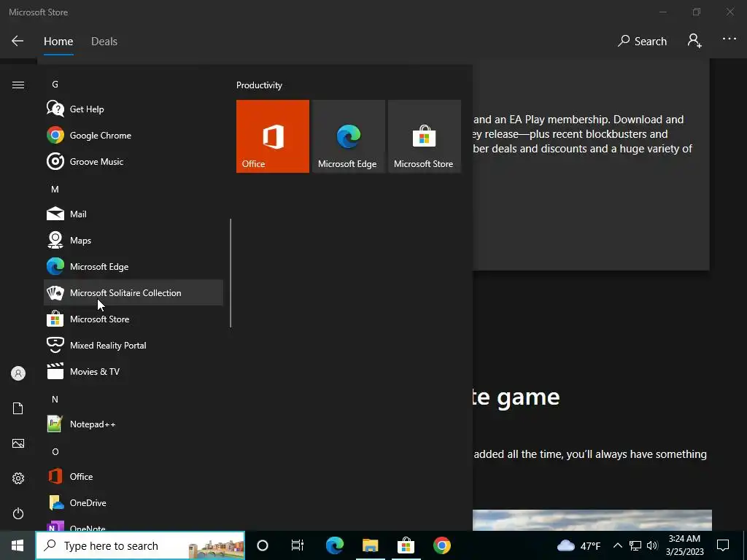
Task: Launch Maps from the Start menu
Action: (133, 240)
